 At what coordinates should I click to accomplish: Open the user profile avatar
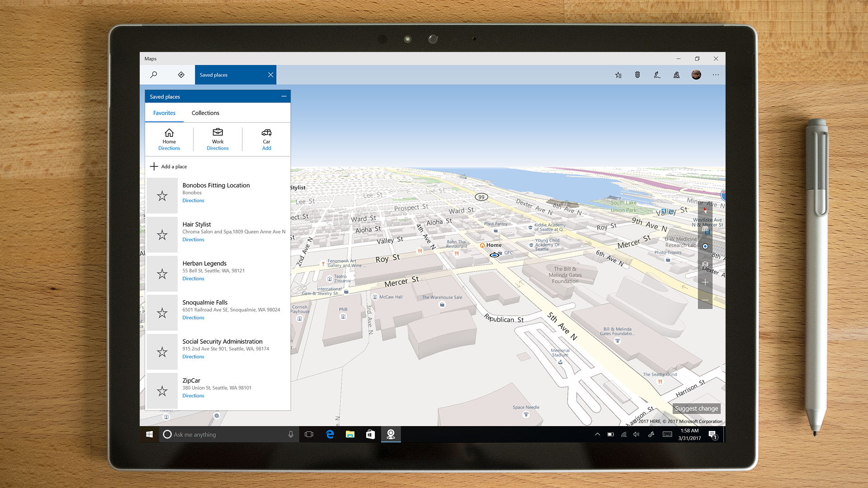tap(696, 75)
